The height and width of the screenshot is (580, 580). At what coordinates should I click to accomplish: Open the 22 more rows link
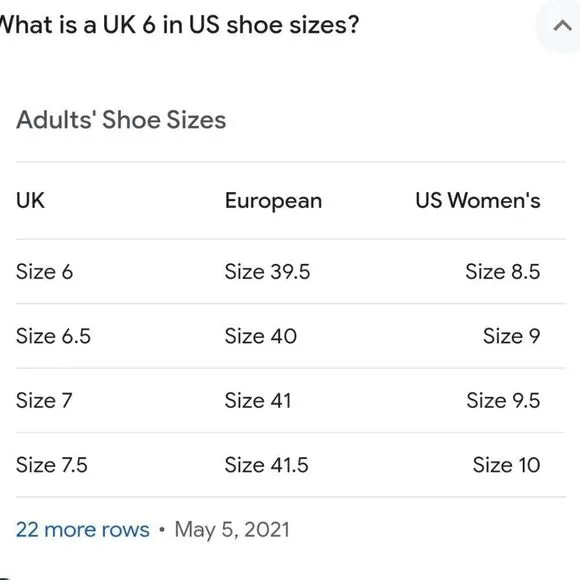(x=82, y=529)
